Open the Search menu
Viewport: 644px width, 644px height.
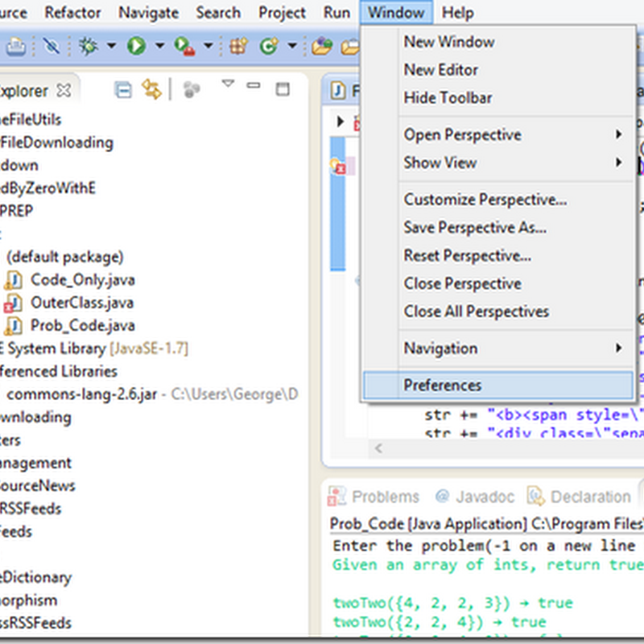click(x=218, y=13)
